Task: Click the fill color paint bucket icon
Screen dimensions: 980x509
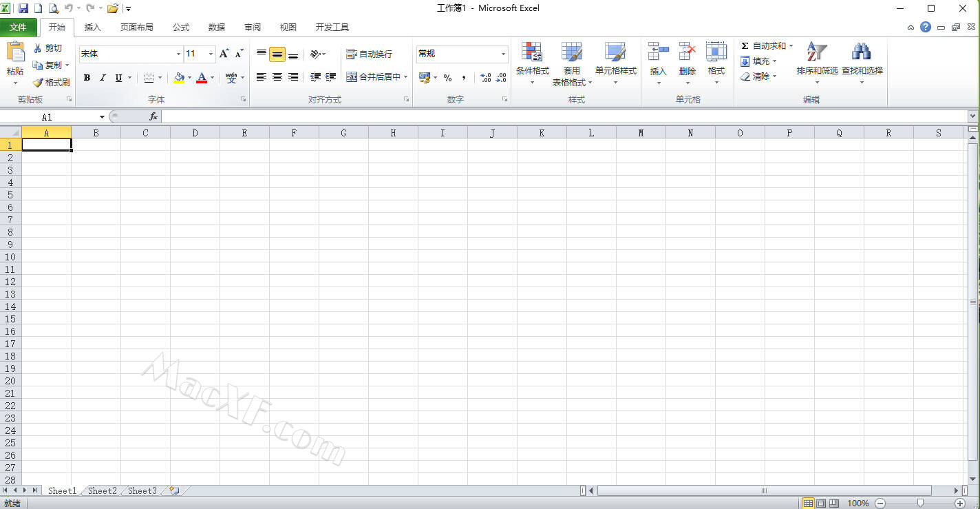Action: 179,78
